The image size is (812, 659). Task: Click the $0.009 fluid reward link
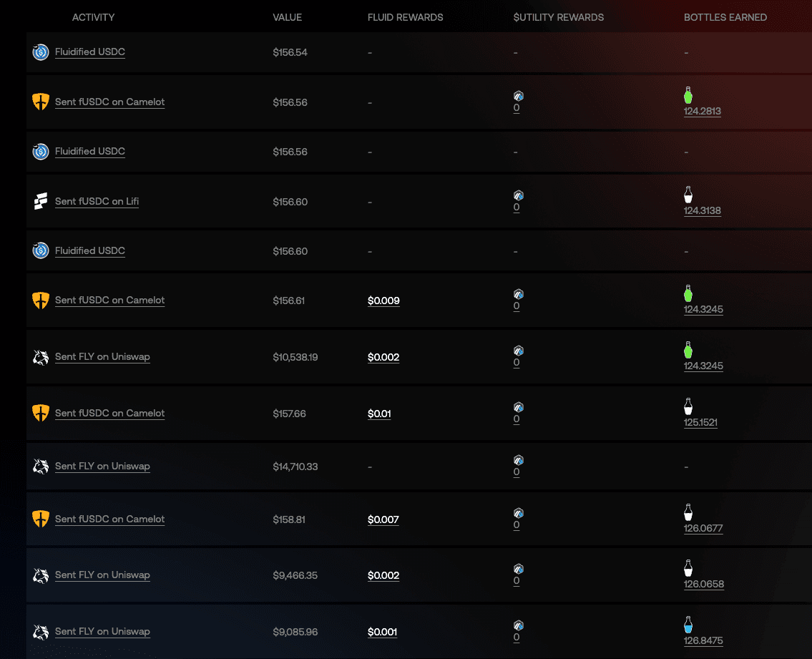pos(383,301)
